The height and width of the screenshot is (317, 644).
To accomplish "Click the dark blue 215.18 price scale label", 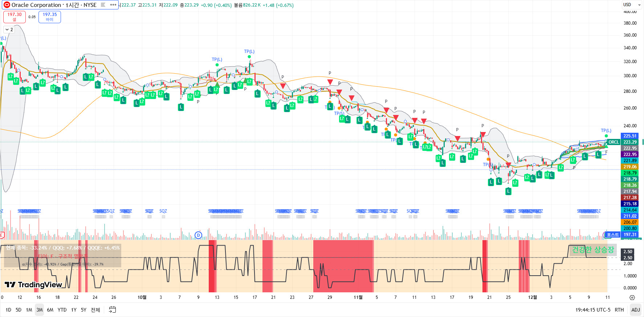I will pyautogui.click(x=630, y=204).
